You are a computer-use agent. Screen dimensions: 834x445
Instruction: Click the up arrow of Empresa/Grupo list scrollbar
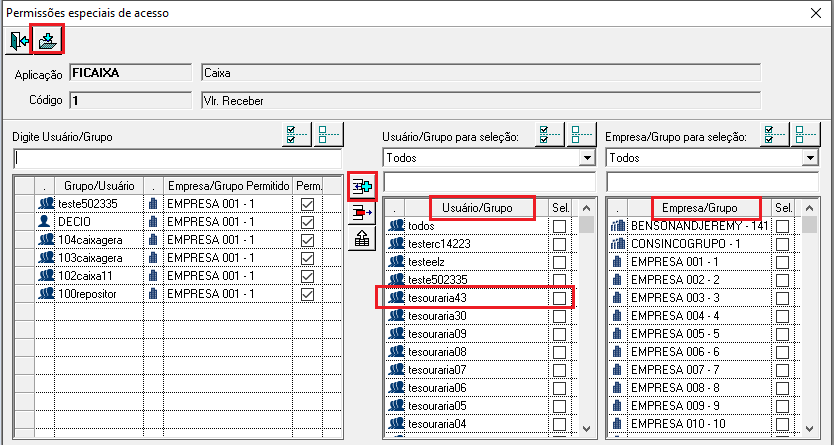(x=810, y=208)
